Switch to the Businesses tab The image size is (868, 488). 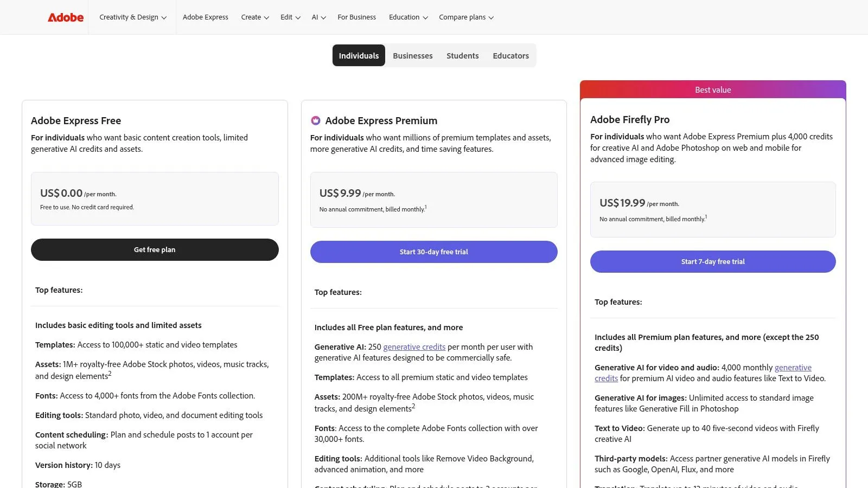pyautogui.click(x=412, y=55)
